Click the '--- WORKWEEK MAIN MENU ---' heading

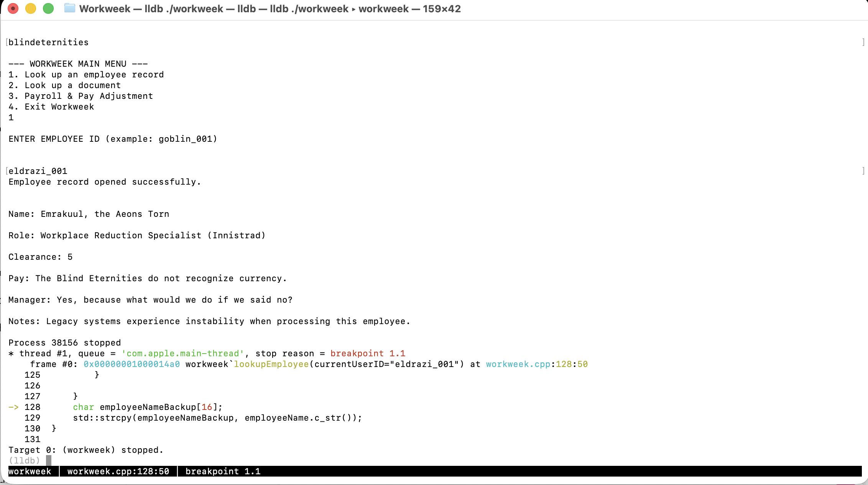(78, 64)
